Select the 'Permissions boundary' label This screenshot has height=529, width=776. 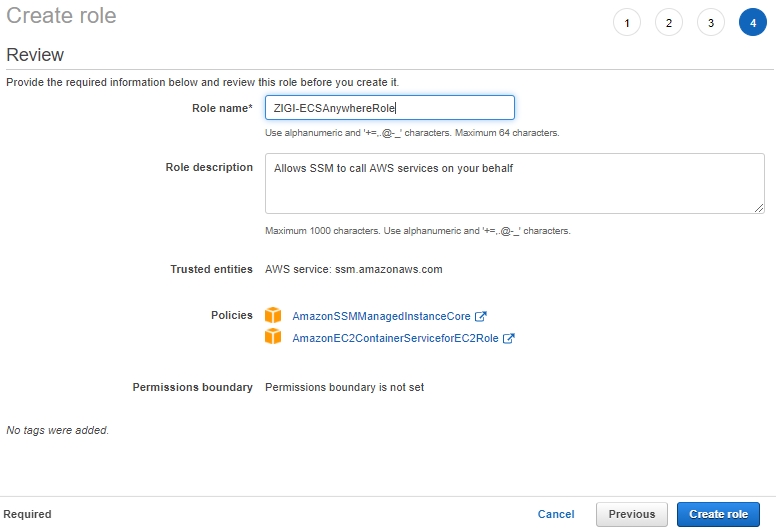[193, 387]
